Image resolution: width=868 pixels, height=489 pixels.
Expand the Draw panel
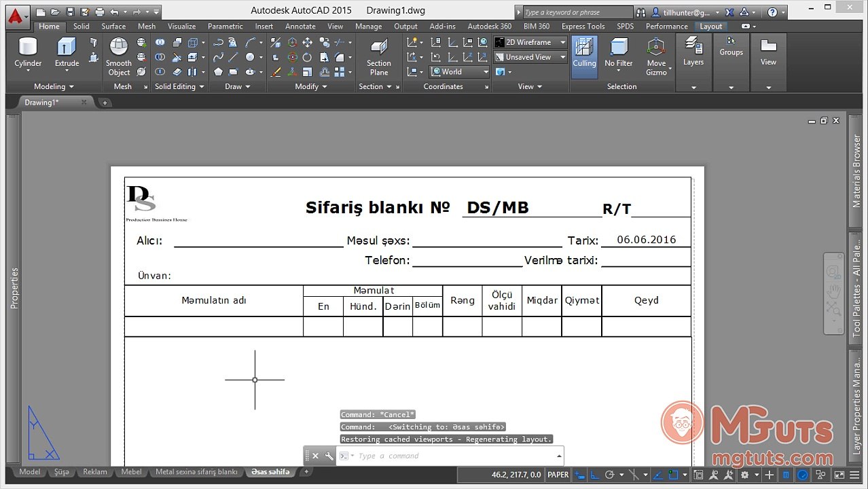(238, 86)
